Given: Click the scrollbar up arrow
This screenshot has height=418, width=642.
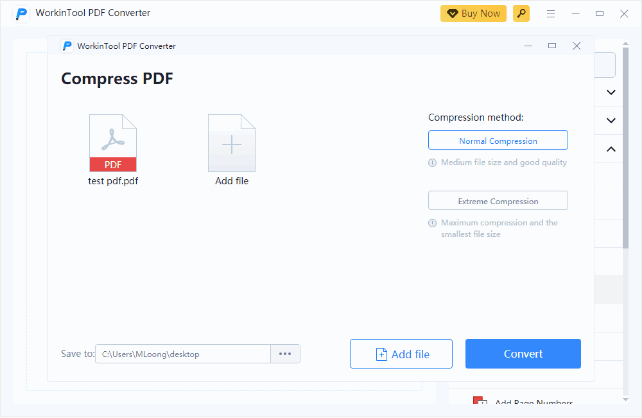Looking at the screenshot, I should [626, 43].
